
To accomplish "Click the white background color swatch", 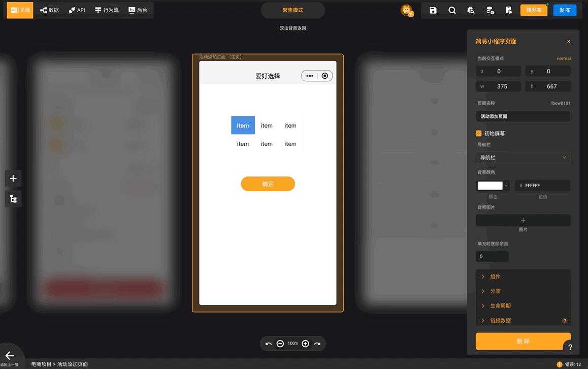I will pos(490,186).
